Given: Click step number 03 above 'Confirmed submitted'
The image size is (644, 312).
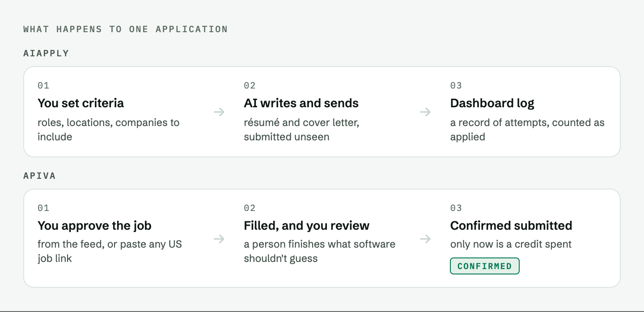Looking at the screenshot, I should pos(456,208).
